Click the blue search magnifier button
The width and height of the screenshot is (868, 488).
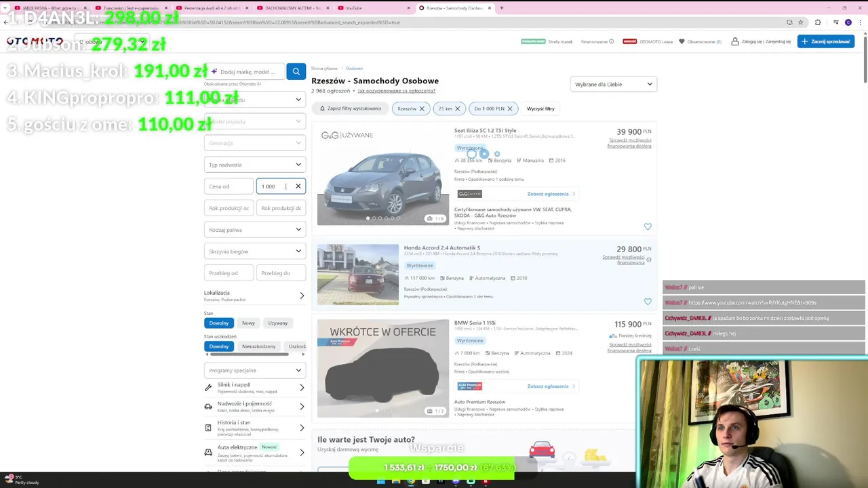click(x=296, y=71)
